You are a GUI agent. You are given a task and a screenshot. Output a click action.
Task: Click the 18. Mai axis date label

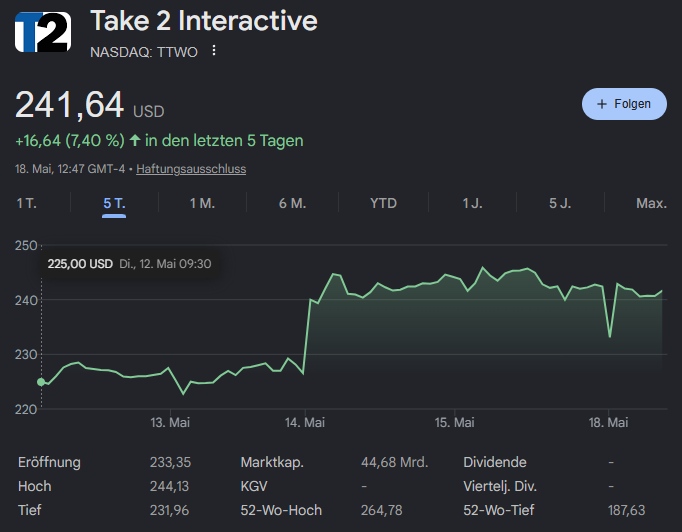(608, 422)
